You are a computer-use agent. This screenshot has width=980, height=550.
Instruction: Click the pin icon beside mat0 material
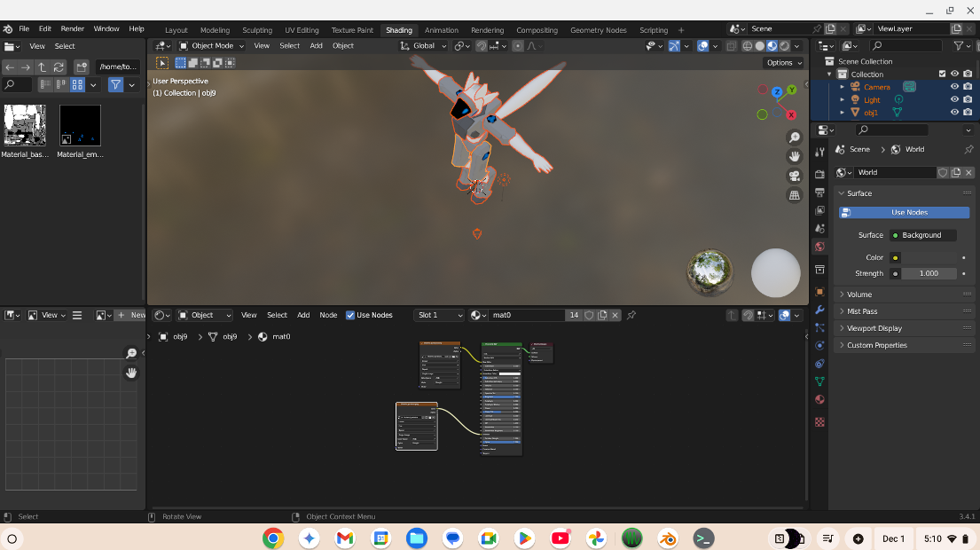(631, 315)
